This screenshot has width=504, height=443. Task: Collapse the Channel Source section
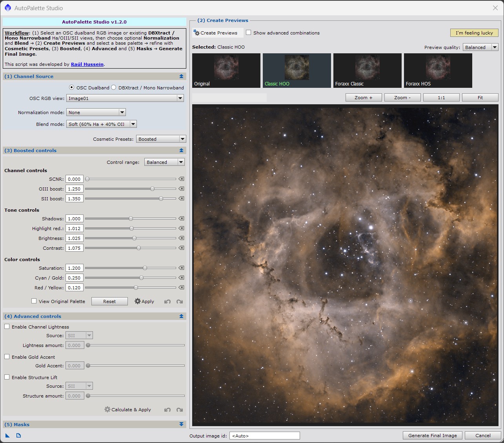181,76
